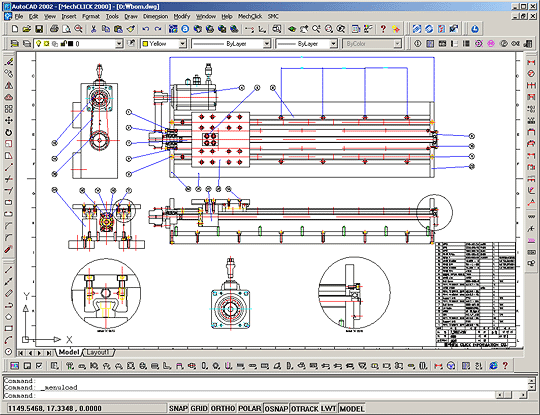Click the Undo arrow icon

coord(146,29)
